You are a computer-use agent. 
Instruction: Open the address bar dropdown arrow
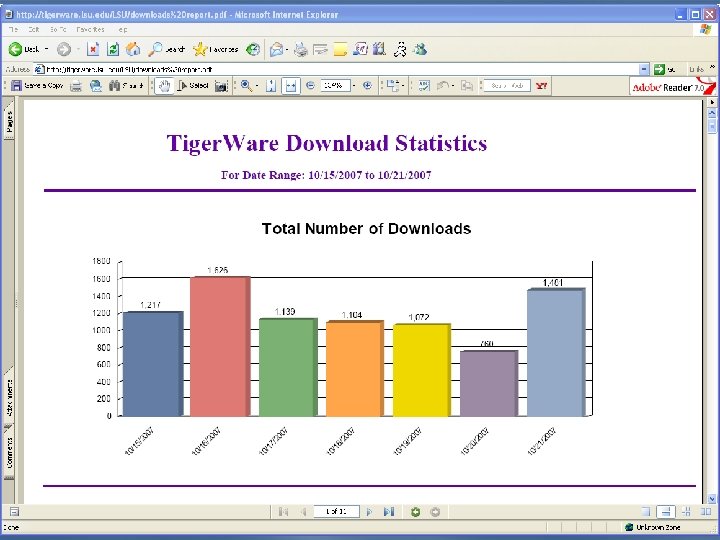pyautogui.click(x=644, y=69)
